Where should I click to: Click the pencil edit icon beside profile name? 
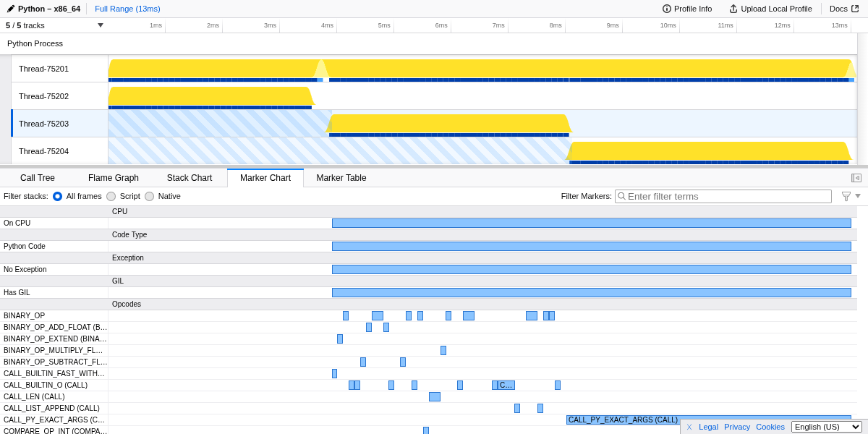point(11,9)
